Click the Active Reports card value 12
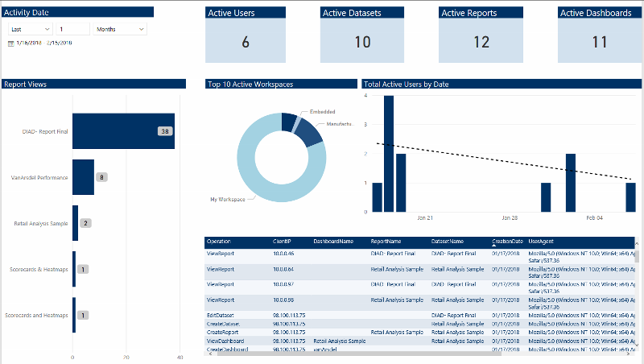 (x=481, y=43)
